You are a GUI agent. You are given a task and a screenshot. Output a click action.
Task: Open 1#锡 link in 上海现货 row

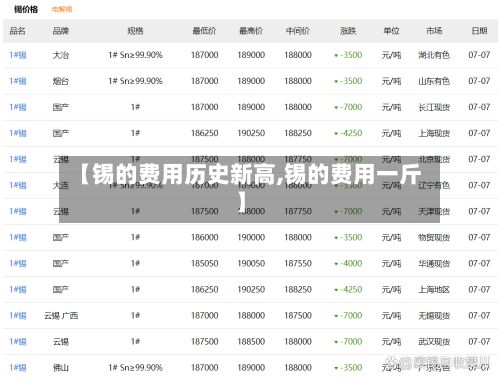click(18, 133)
